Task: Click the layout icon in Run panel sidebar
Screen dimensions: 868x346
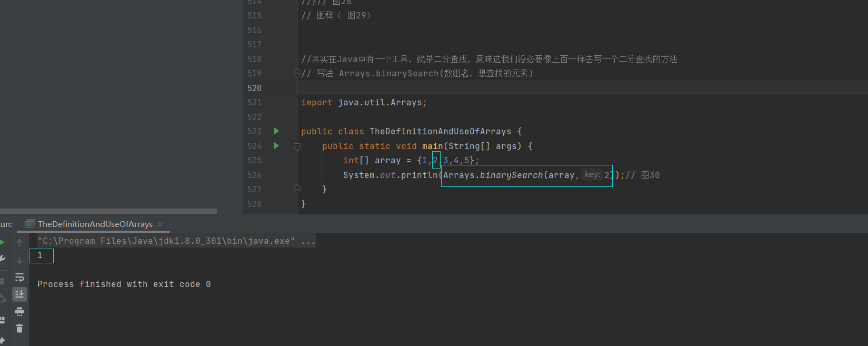Action: pyautogui.click(x=2, y=320)
